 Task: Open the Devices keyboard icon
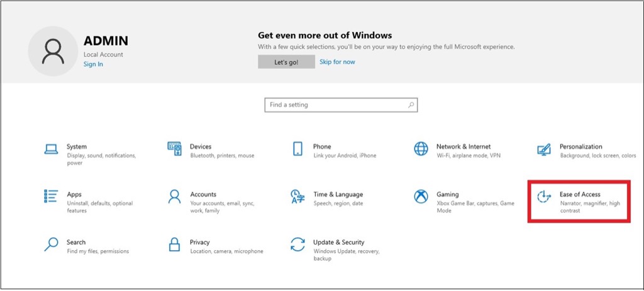tap(174, 149)
